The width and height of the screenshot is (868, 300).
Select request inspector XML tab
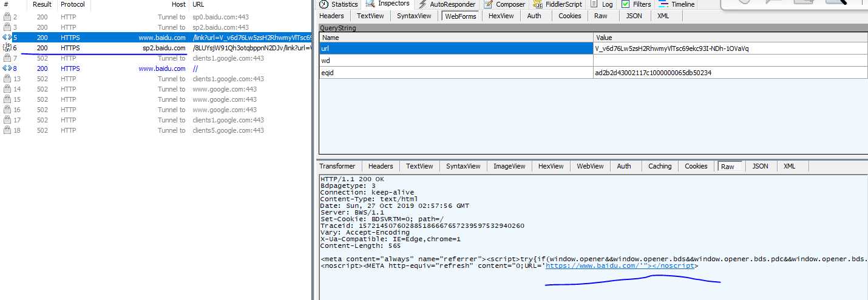coord(663,16)
